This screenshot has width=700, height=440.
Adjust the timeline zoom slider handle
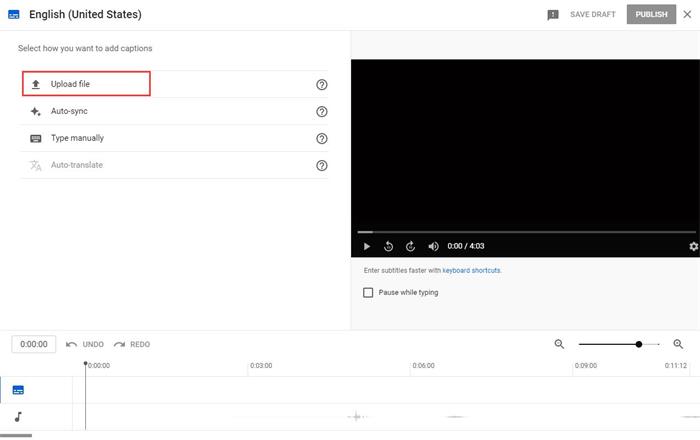tap(639, 344)
